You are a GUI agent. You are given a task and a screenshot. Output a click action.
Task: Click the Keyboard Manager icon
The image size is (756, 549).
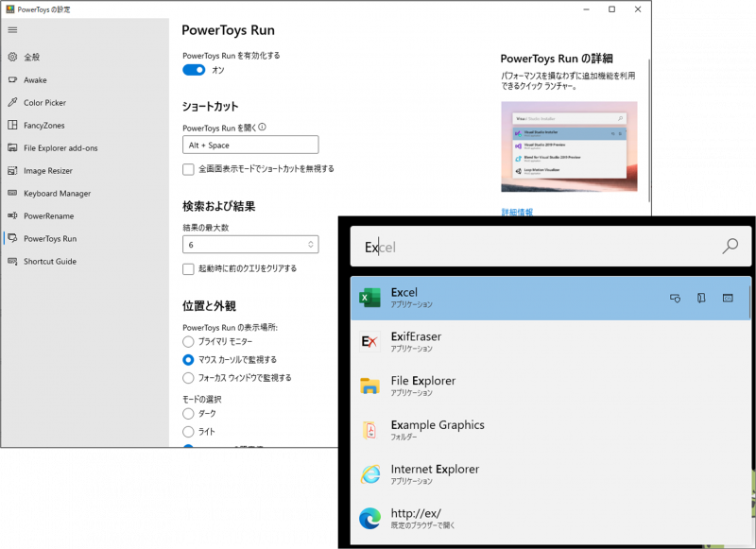(12, 193)
